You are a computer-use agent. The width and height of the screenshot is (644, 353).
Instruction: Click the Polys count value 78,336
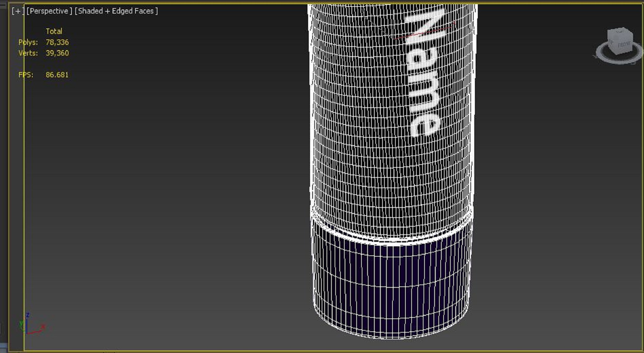pos(57,42)
